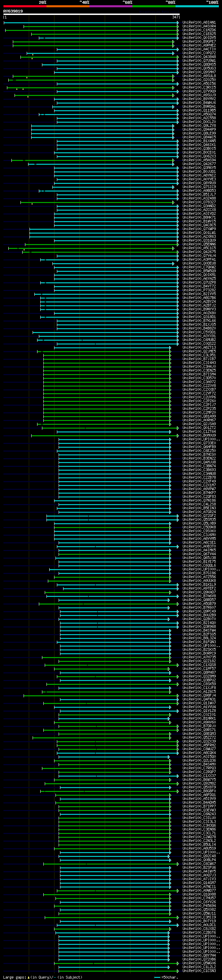Image resolution: width=222 pixels, height=980 pixels.
Task: Open hit UniRef100_A8IAN1
Action: pos(199,23)
